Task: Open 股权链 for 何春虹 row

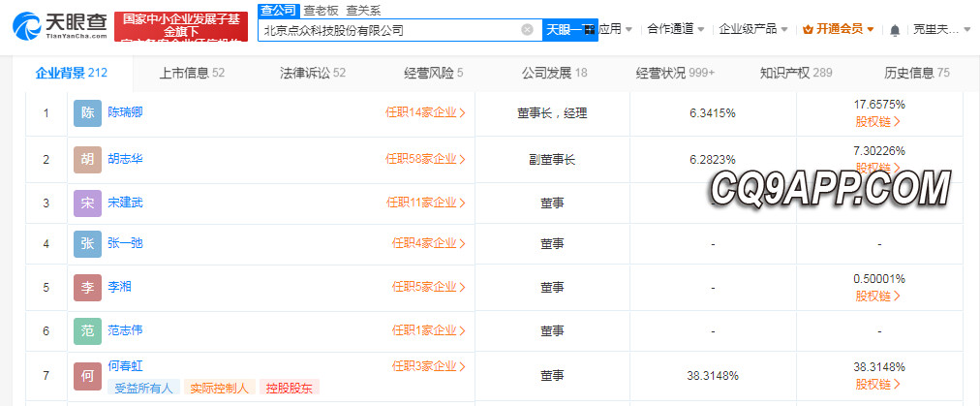Action: (878, 384)
